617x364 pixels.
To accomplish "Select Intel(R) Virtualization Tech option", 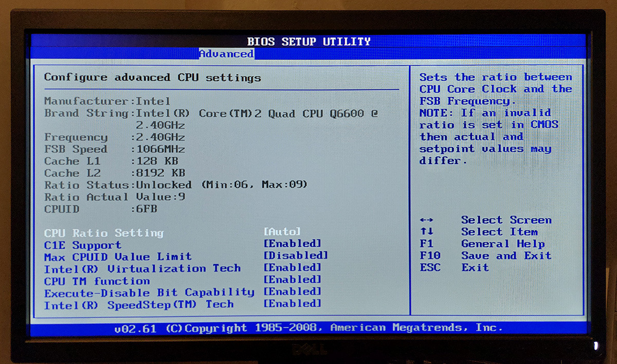I will [142, 269].
